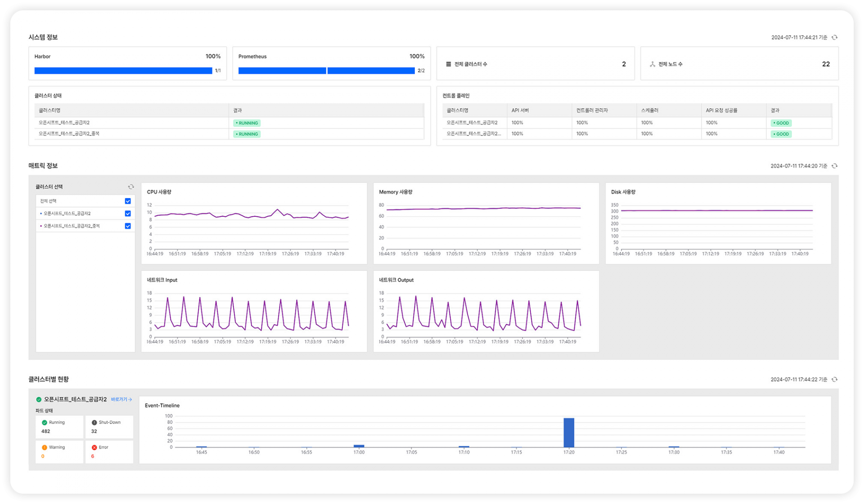864x504 pixels.
Task: Toggle the 오픈시프트_테스트_공급자2 cluster checkbox
Action: coord(128,213)
